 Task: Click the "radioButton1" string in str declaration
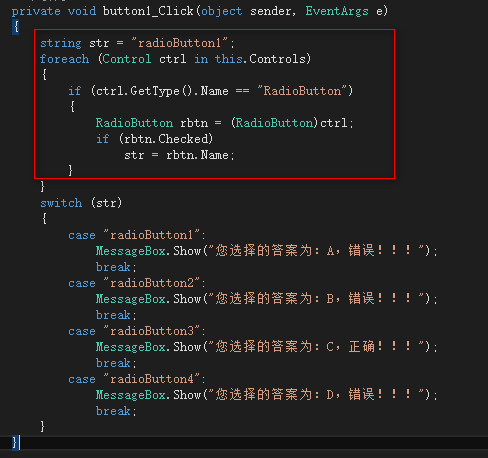(179, 43)
